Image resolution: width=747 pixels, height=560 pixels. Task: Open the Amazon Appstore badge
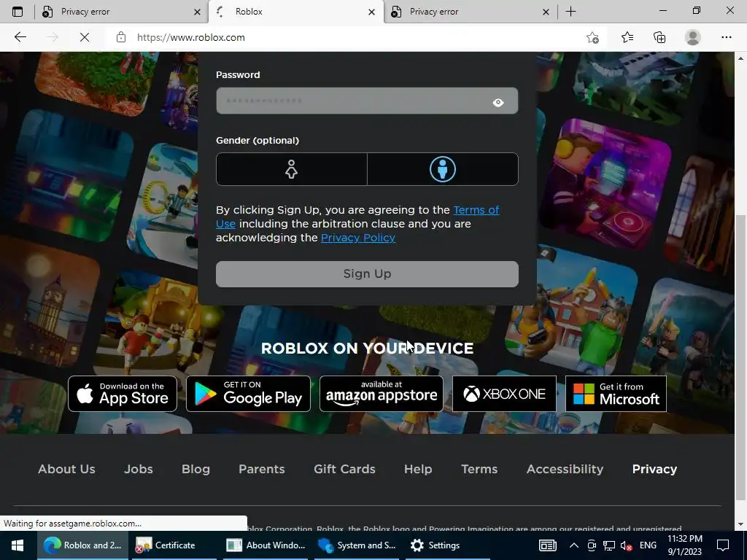pyautogui.click(x=381, y=394)
